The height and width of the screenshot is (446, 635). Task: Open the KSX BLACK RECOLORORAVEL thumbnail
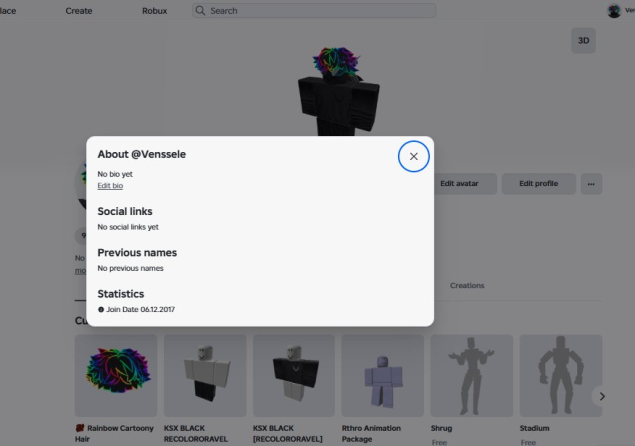coord(205,376)
